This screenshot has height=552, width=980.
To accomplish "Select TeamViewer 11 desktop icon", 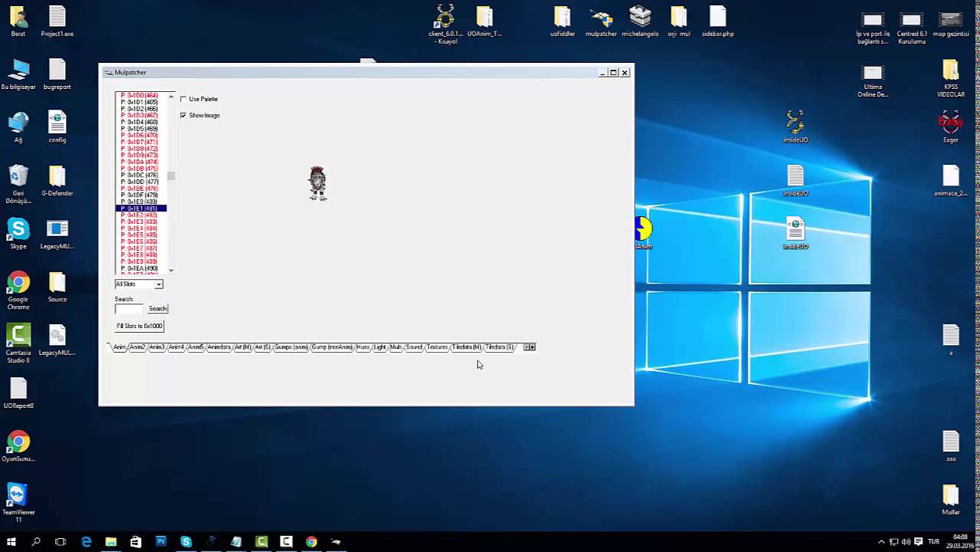I will pyautogui.click(x=18, y=503).
